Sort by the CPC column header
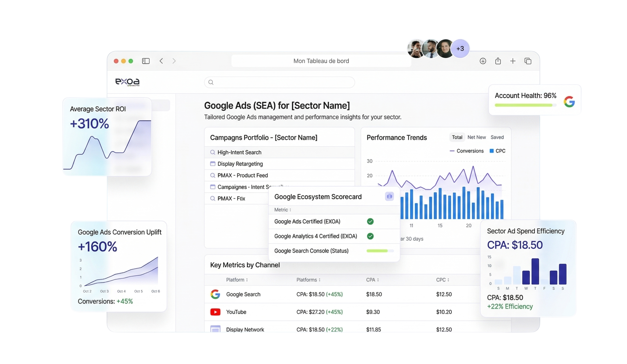The width and height of the screenshot is (627, 364). [442, 280]
